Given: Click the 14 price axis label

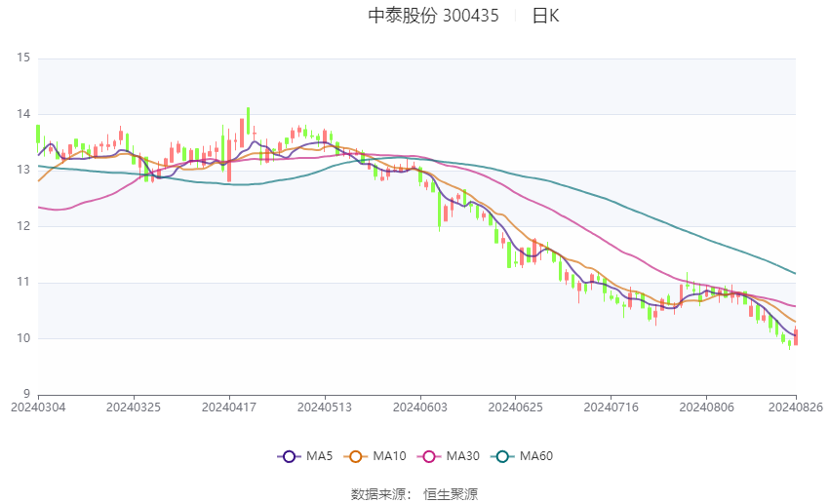Looking at the screenshot, I should coord(23,114).
